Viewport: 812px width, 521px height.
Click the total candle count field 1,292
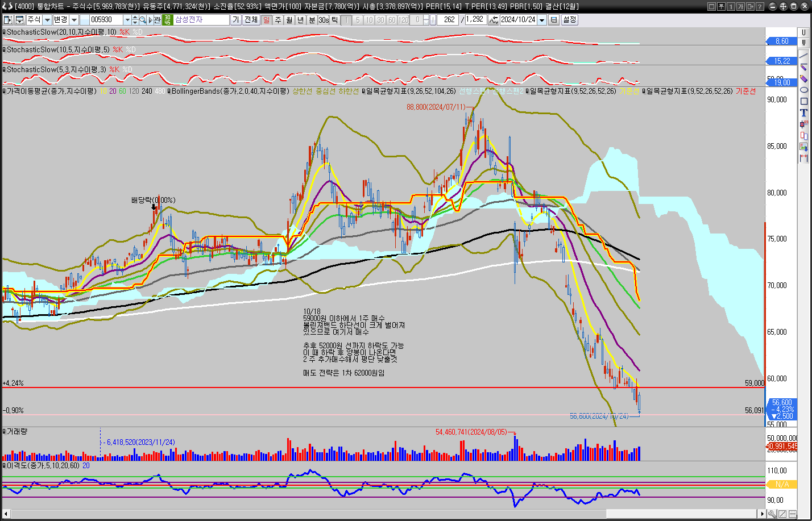tap(476, 20)
